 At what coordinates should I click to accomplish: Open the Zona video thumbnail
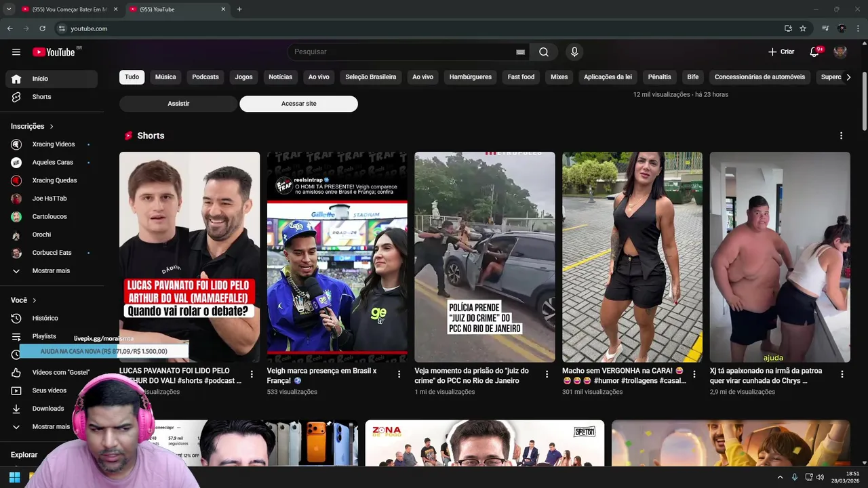click(x=485, y=443)
